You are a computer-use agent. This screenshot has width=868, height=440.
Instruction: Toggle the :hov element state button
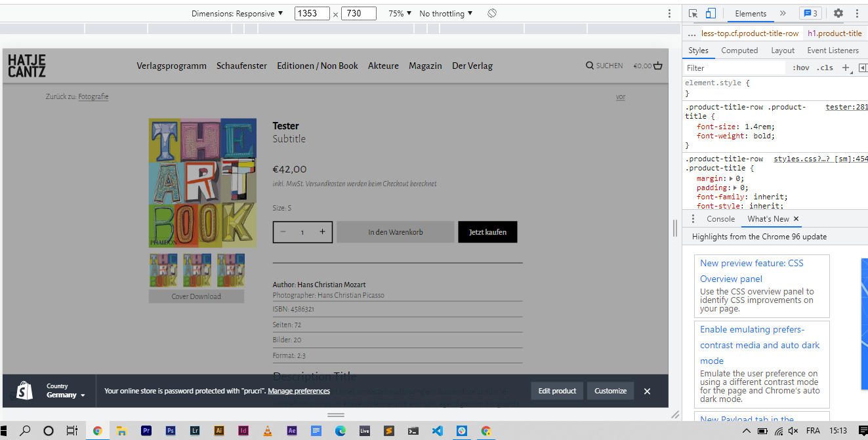(x=801, y=68)
